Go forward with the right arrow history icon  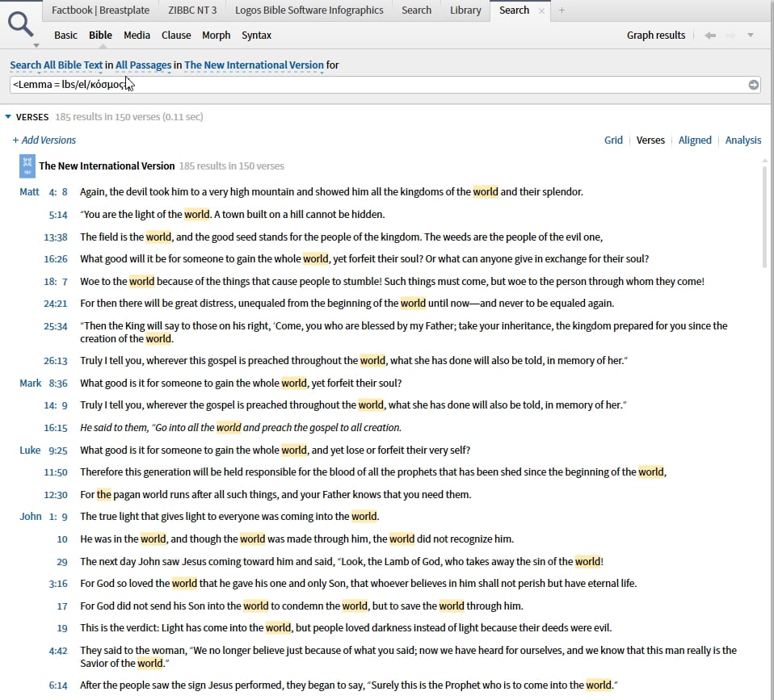[730, 35]
